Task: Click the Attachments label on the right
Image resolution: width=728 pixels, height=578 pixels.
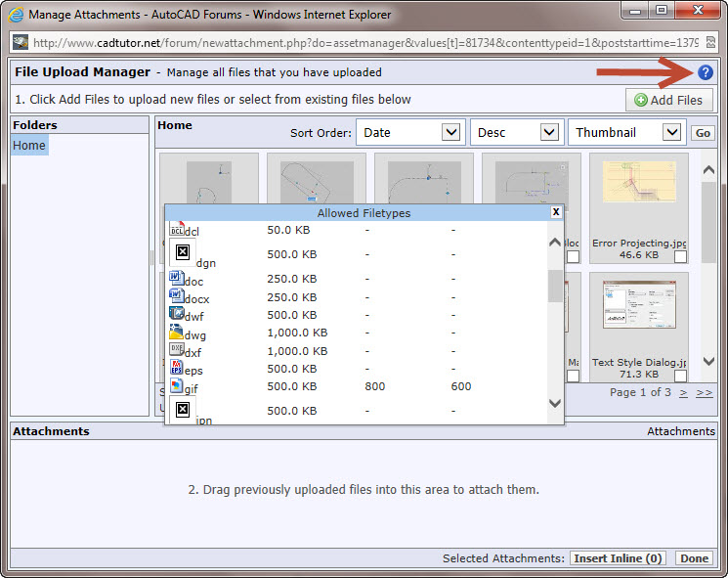Action: (x=681, y=431)
